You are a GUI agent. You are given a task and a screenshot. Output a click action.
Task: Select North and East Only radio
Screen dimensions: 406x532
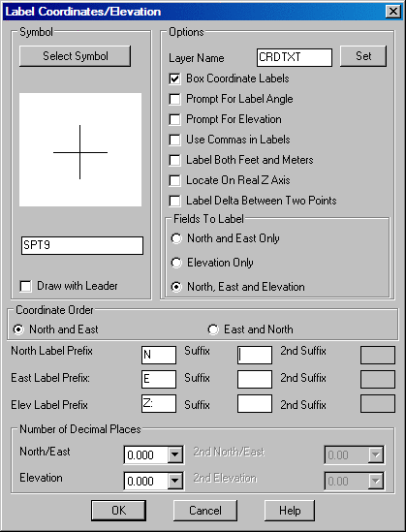point(176,238)
